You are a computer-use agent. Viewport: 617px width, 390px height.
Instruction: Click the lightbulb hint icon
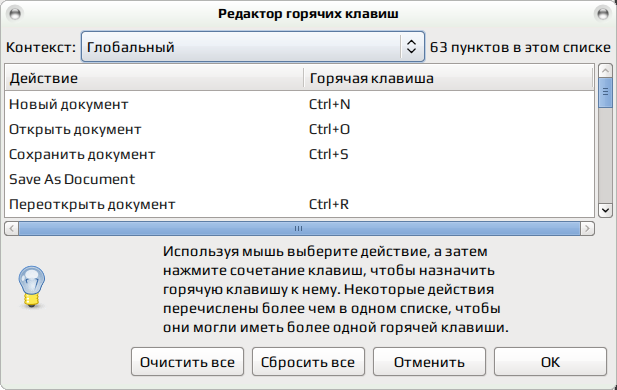coord(32,286)
